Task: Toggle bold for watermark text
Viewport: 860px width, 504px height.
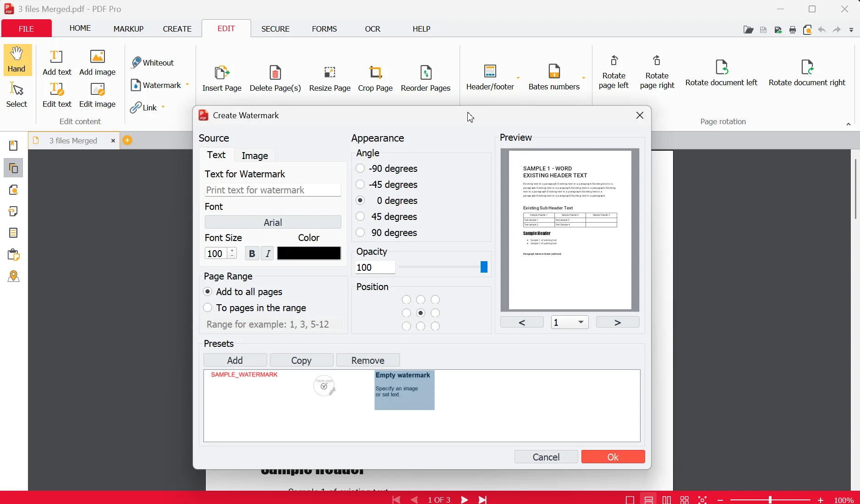Action: coord(252,253)
